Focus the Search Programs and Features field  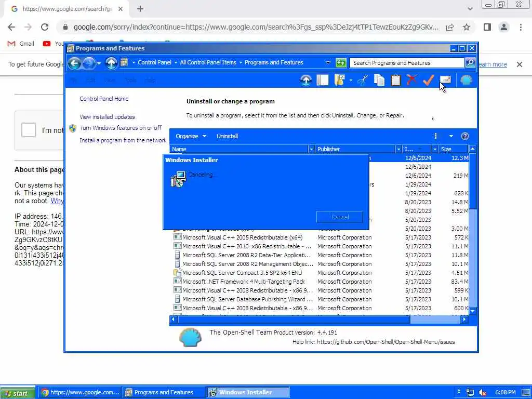pos(406,63)
